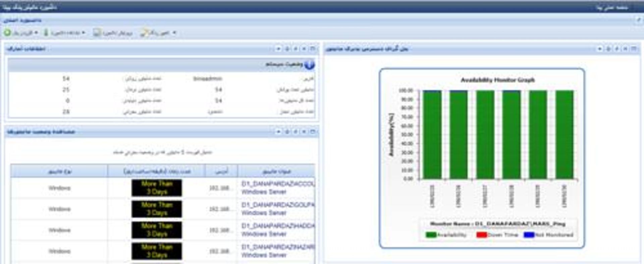Click the green plus icon in the toolbar
Viewport: 644px width, 264px height.
coord(7,33)
